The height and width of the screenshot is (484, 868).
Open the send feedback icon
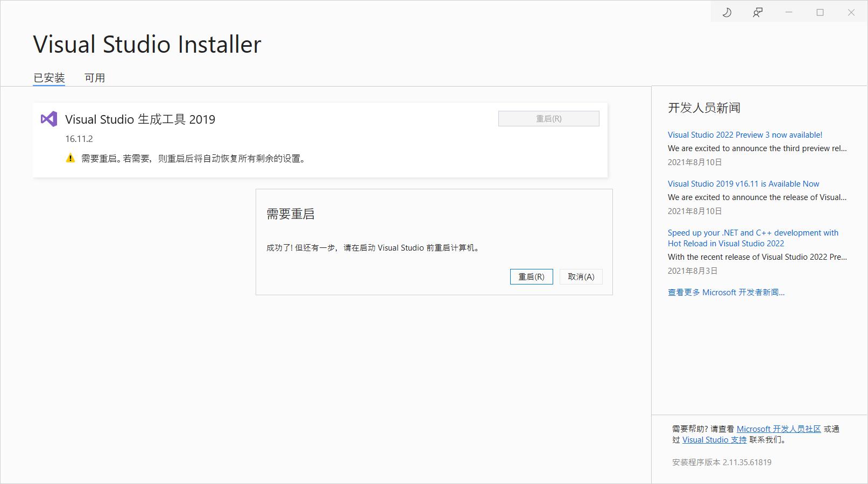point(758,12)
